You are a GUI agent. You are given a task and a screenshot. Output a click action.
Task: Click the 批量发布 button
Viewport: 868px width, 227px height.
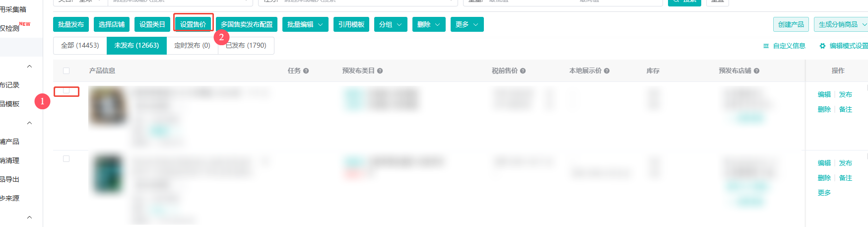coord(71,24)
